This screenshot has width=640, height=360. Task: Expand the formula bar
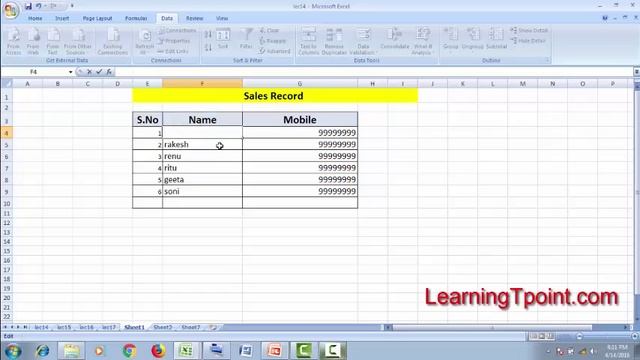click(x=636, y=72)
